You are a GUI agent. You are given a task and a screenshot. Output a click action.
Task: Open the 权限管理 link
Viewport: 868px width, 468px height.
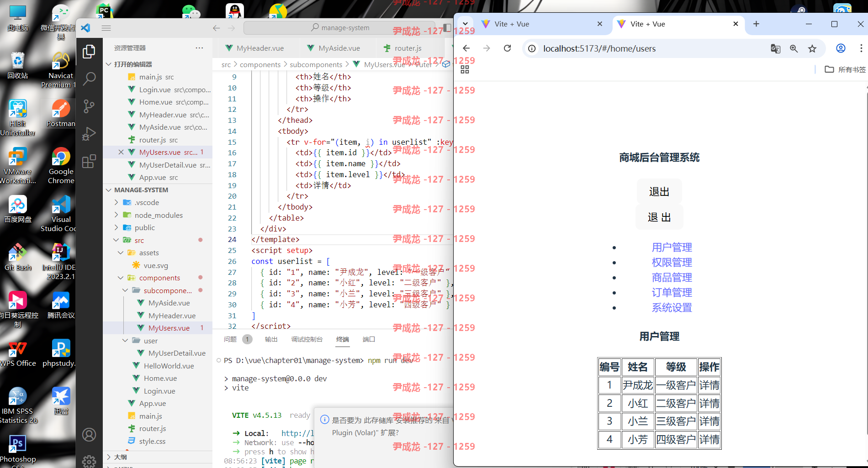(x=672, y=262)
